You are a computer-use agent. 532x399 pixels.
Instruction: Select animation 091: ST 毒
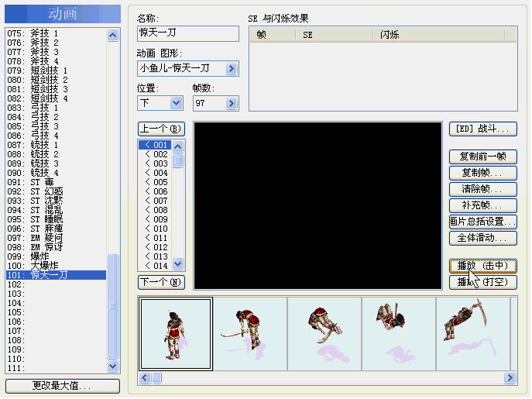tap(56, 182)
